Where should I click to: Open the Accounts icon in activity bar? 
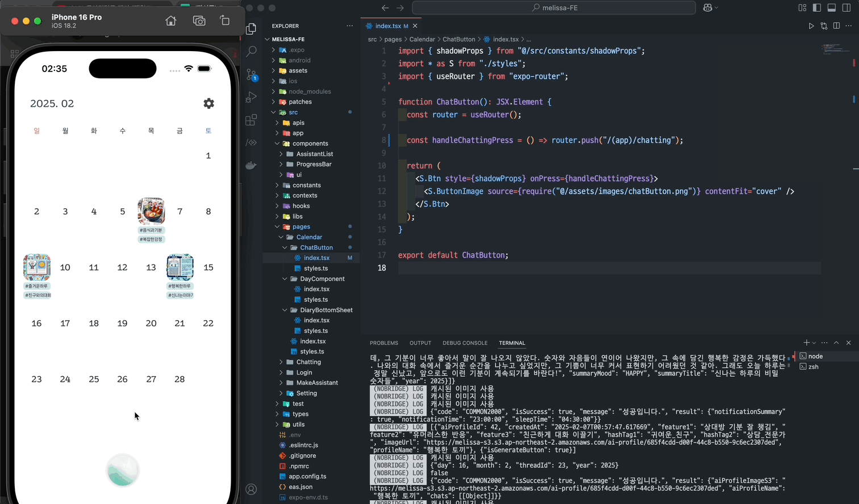coord(251,489)
